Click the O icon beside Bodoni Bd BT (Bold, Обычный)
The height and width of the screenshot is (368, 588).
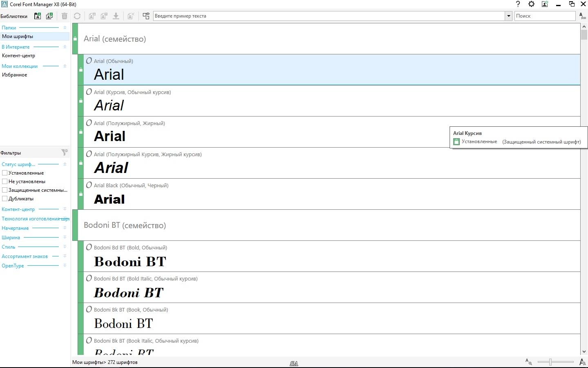(89, 247)
